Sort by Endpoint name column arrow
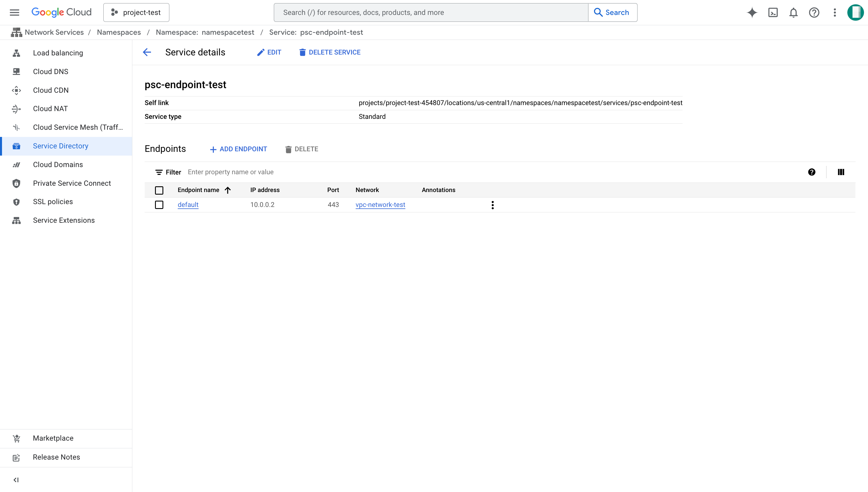 228,190
